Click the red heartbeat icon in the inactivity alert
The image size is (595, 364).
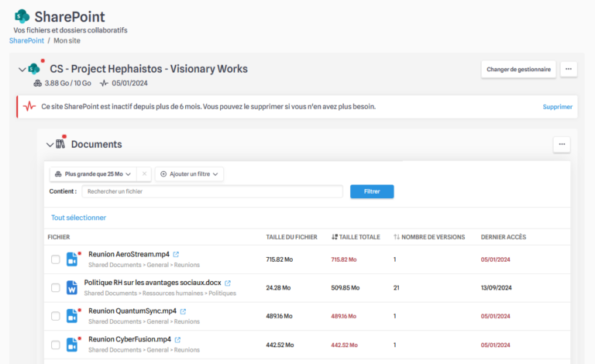tap(29, 107)
